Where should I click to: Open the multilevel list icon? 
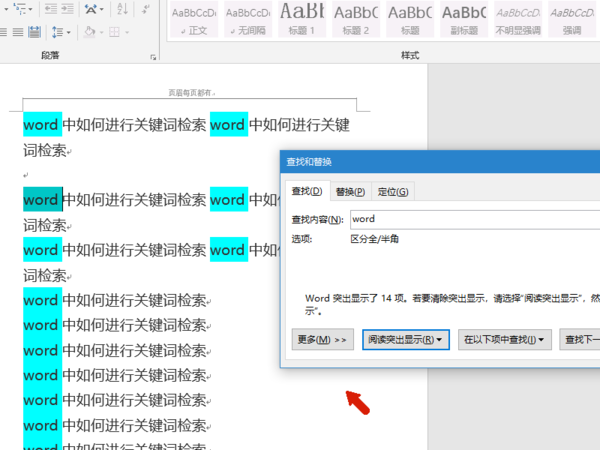coord(19,8)
